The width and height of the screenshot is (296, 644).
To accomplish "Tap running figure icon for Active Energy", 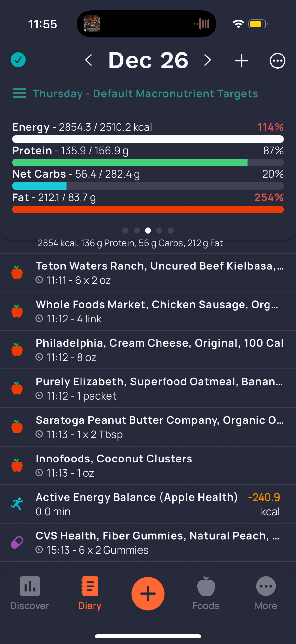I will tap(17, 504).
